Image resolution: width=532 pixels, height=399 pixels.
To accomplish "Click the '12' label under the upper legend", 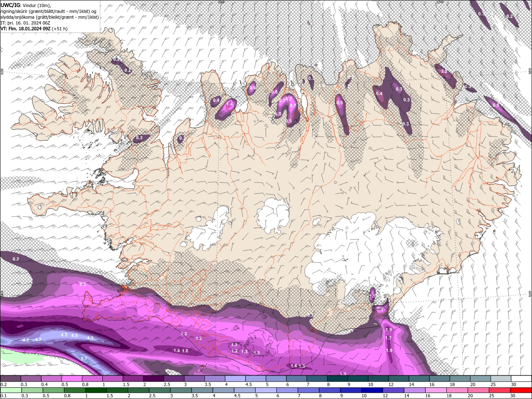I will click(392, 384).
